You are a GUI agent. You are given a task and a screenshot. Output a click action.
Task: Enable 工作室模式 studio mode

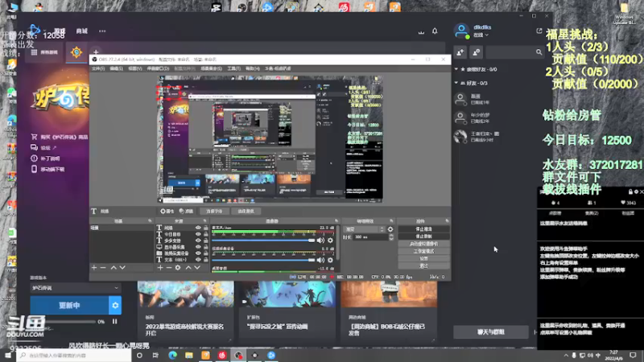point(423,251)
